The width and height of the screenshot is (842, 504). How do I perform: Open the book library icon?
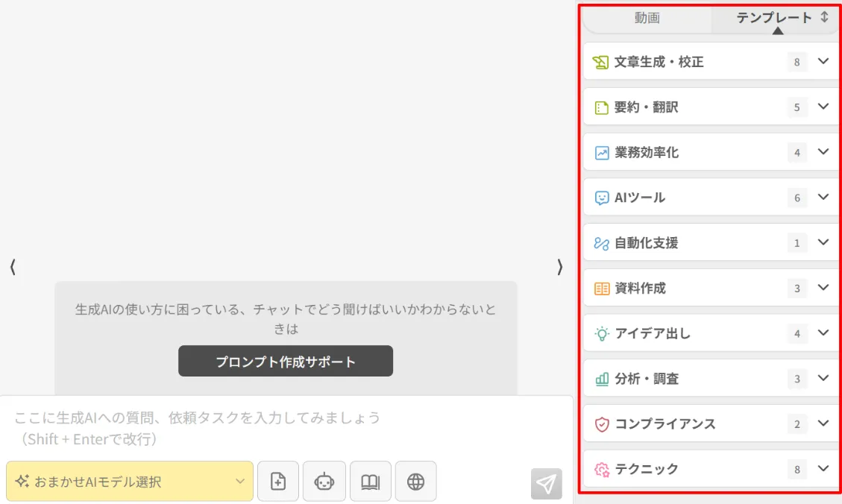click(370, 482)
